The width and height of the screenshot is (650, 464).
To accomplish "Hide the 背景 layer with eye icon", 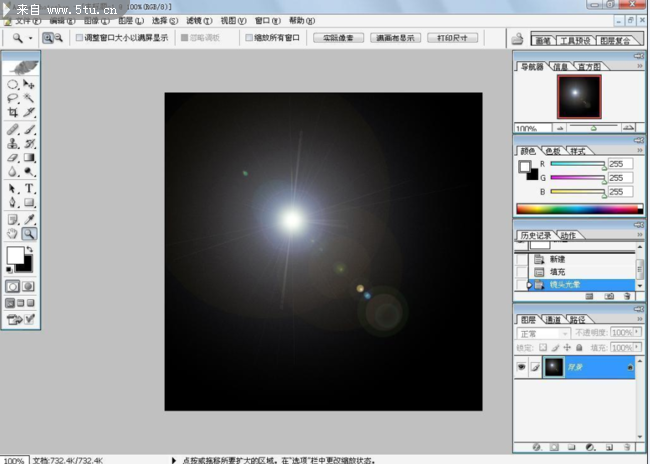I will [521, 368].
